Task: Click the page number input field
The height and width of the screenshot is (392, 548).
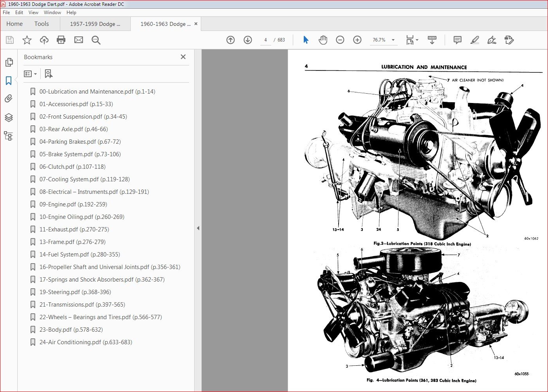Action: coord(265,40)
